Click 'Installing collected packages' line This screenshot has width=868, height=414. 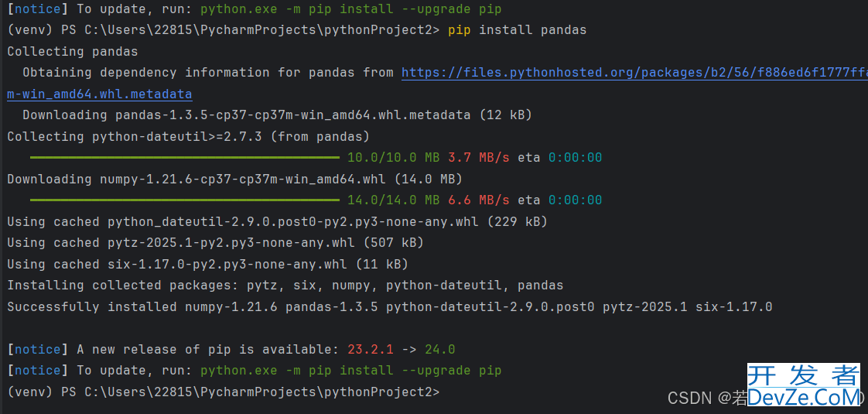click(285, 286)
